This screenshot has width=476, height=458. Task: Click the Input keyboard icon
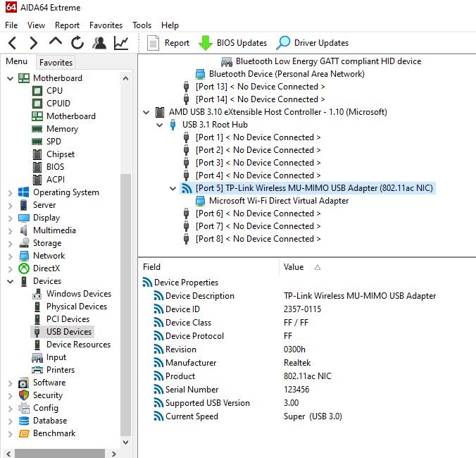(37, 357)
